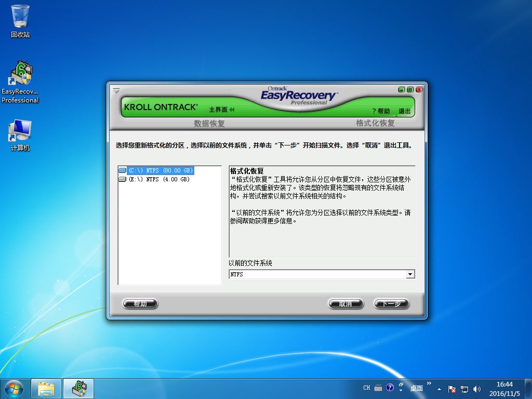This screenshot has height=399, width=532.
Task: Select the C:\ NTFS 80.00 GB partition
Action: (161, 170)
